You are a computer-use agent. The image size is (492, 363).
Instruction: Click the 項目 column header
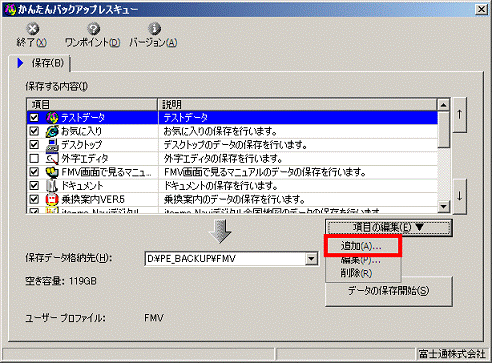pyautogui.click(x=92, y=105)
